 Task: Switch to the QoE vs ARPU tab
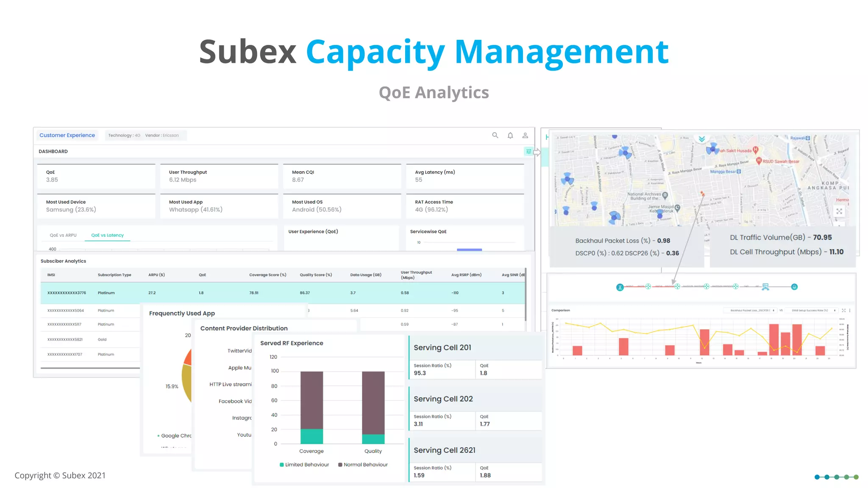[63, 235]
